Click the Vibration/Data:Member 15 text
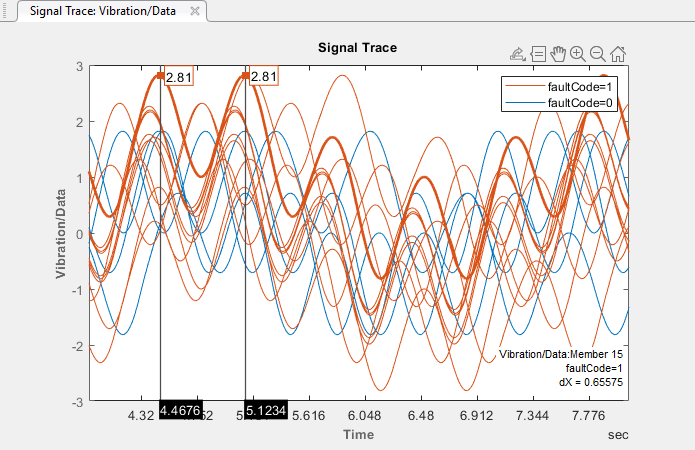 (x=561, y=354)
